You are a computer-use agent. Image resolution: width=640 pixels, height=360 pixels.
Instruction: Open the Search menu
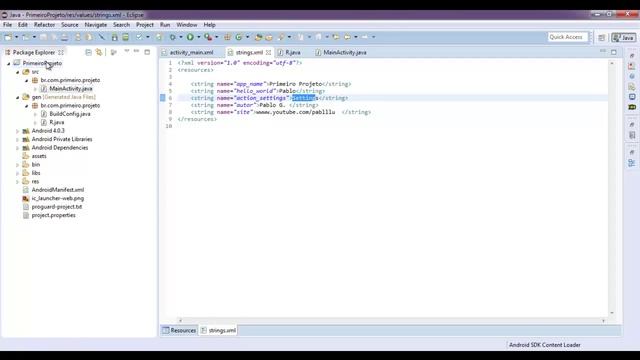[121, 25]
